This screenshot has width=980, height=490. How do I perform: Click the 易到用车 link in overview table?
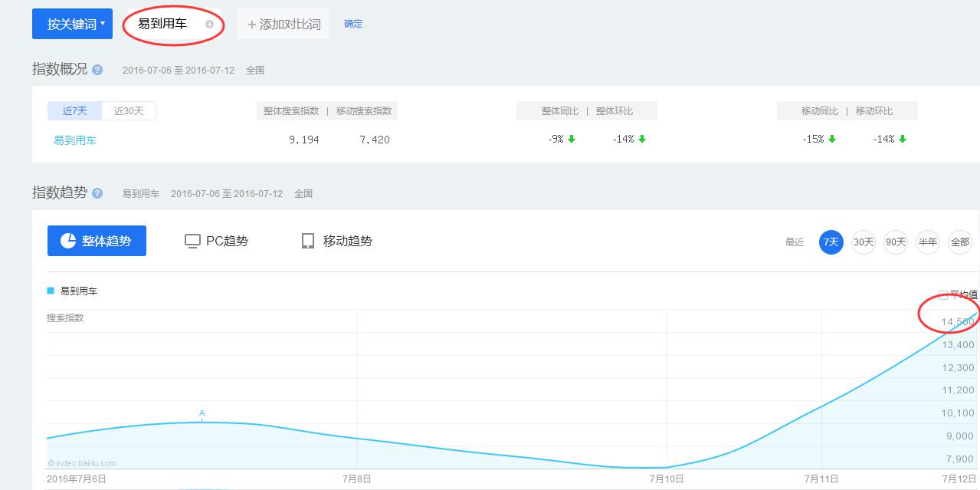(75, 140)
